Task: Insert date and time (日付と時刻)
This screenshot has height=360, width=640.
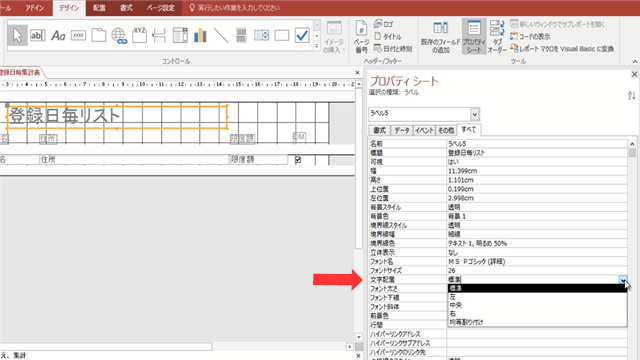Action: (393, 49)
